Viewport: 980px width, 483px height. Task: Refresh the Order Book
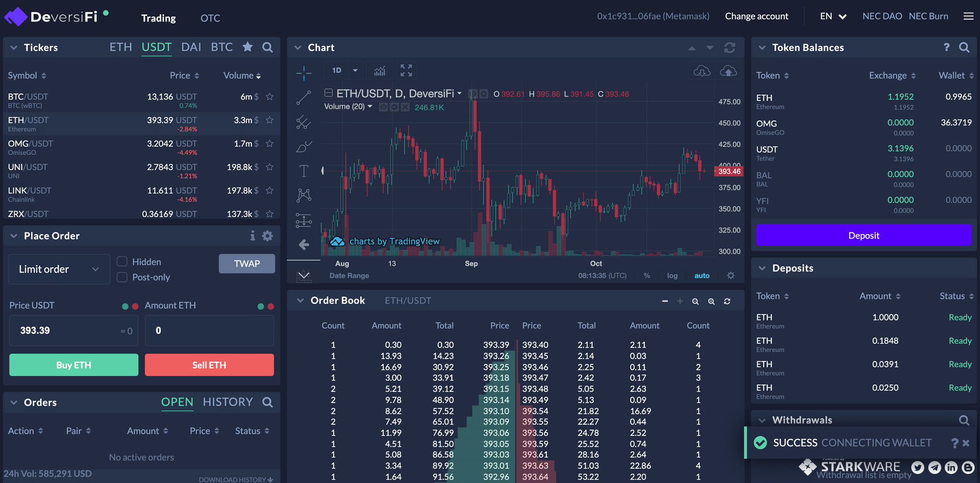727,301
